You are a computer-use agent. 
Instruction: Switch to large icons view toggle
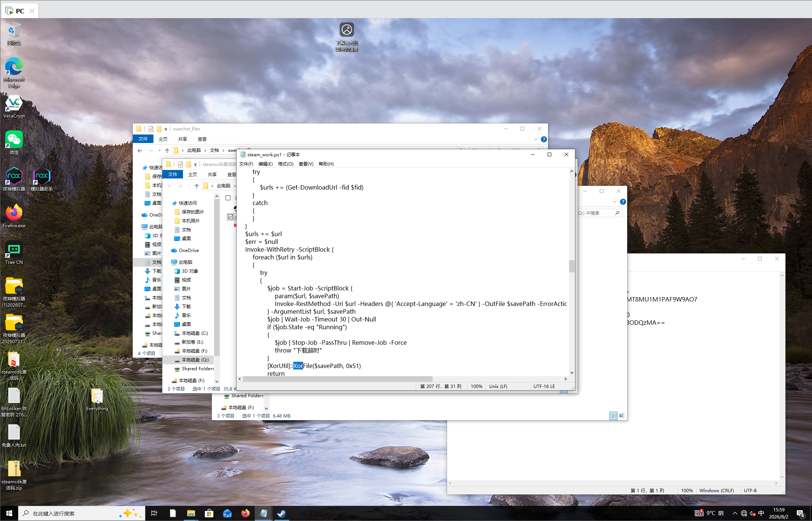[x=622, y=416]
